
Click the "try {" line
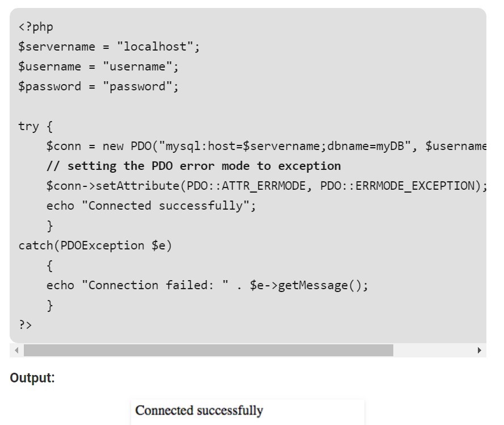35,126
